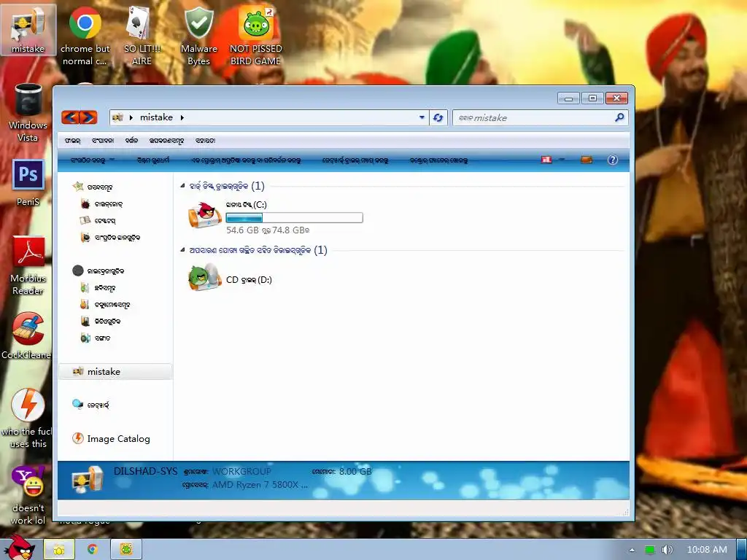Click the red bird Start button
The height and width of the screenshot is (560, 747).
tap(20, 548)
